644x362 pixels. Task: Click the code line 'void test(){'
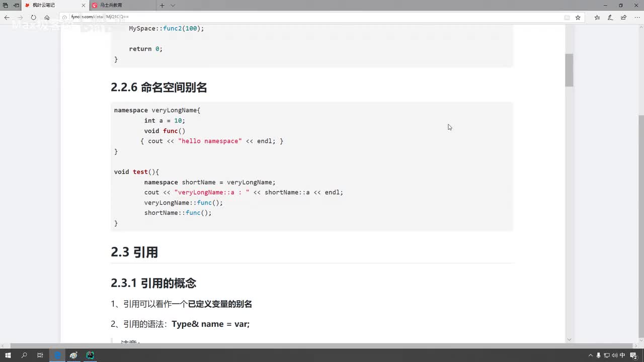pos(136,172)
